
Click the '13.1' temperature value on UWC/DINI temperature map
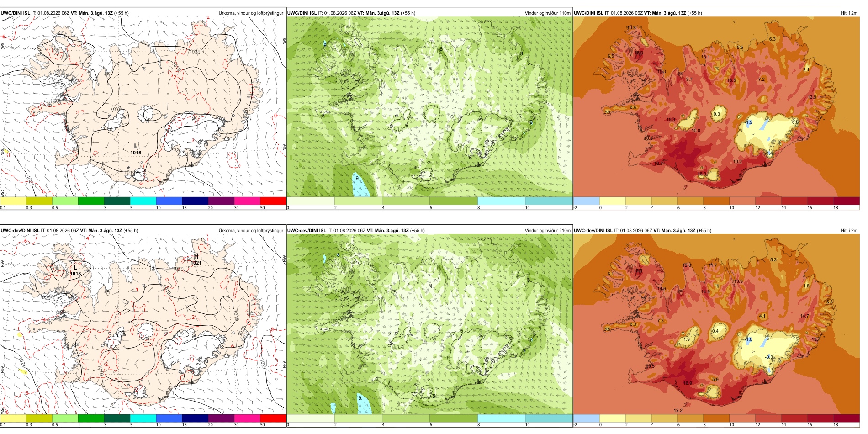(705, 57)
